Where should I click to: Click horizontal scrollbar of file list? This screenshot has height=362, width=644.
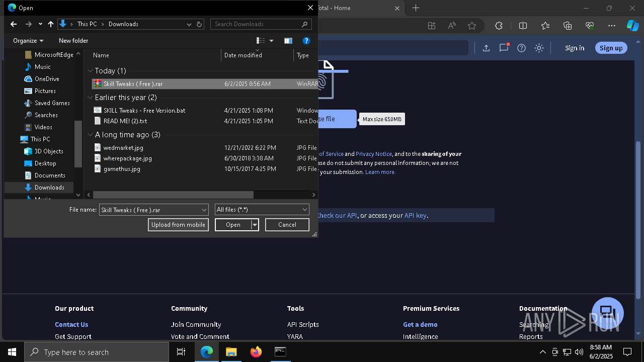tap(173, 195)
